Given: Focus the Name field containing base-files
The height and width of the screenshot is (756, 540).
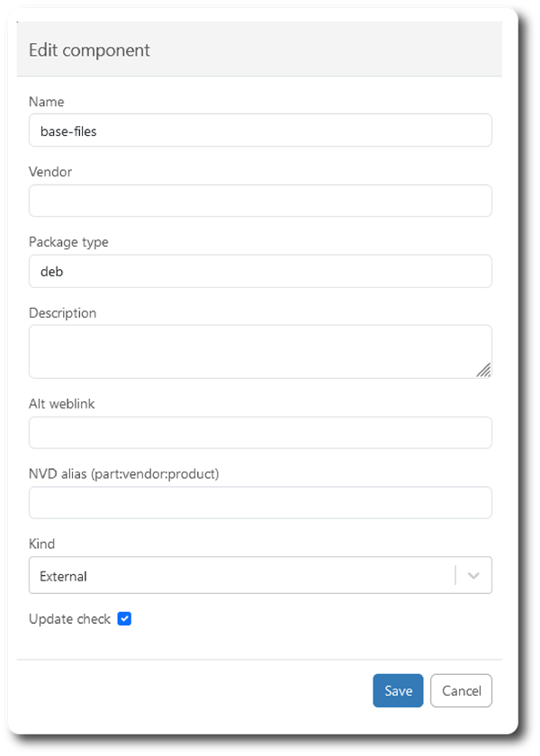Looking at the screenshot, I should pyautogui.click(x=260, y=130).
